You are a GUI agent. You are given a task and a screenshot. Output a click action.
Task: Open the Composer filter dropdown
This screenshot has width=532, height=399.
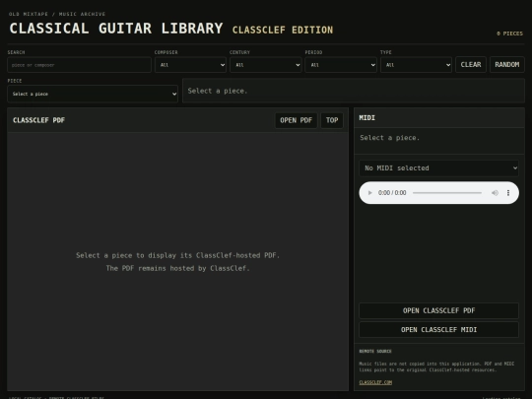pyautogui.click(x=190, y=65)
